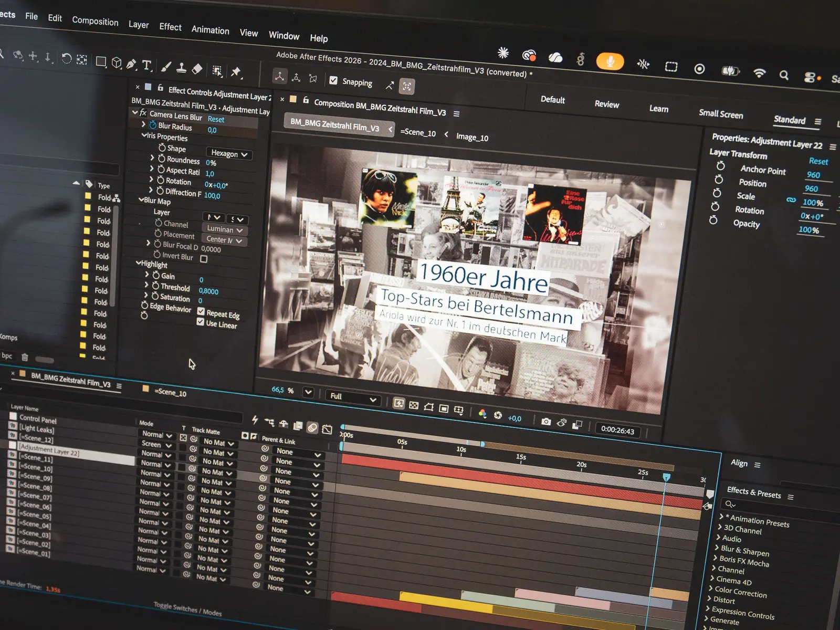Switch to the Small Screen workspace
The height and width of the screenshot is (630, 840).
click(721, 114)
